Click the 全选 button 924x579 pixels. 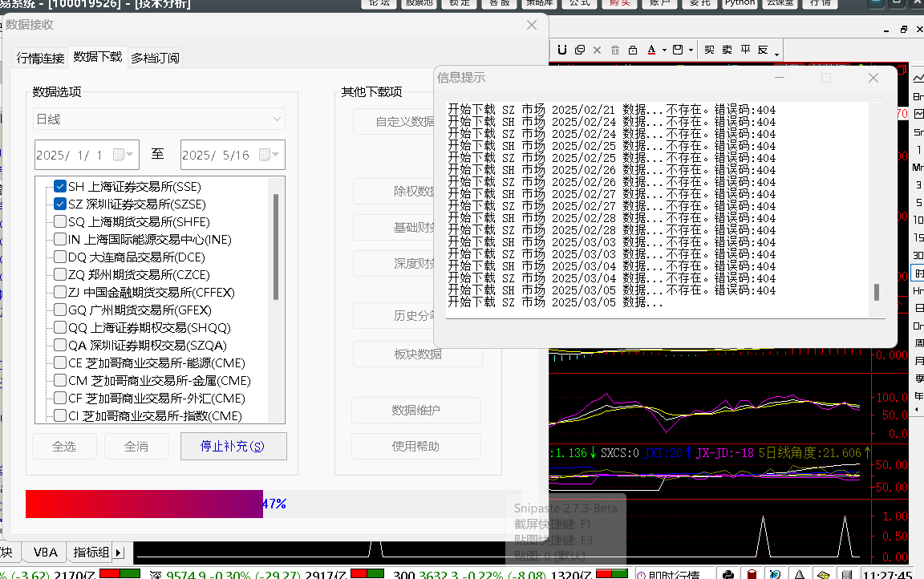[x=63, y=446]
